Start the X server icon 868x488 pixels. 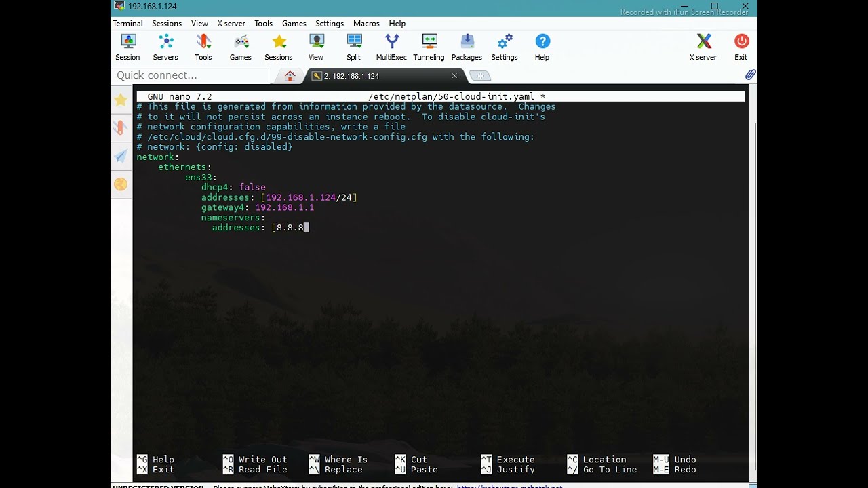coord(703,47)
